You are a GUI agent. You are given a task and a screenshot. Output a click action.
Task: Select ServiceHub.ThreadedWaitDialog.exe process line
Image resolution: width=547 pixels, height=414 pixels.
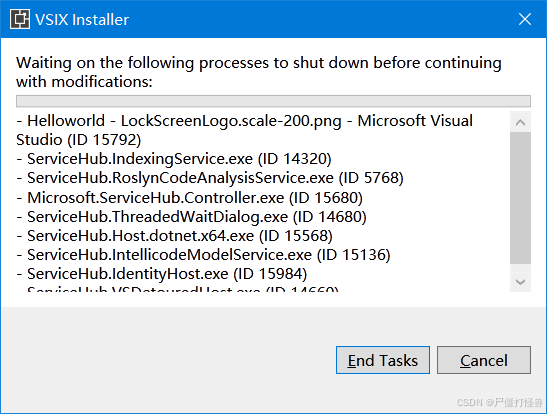pos(191,217)
